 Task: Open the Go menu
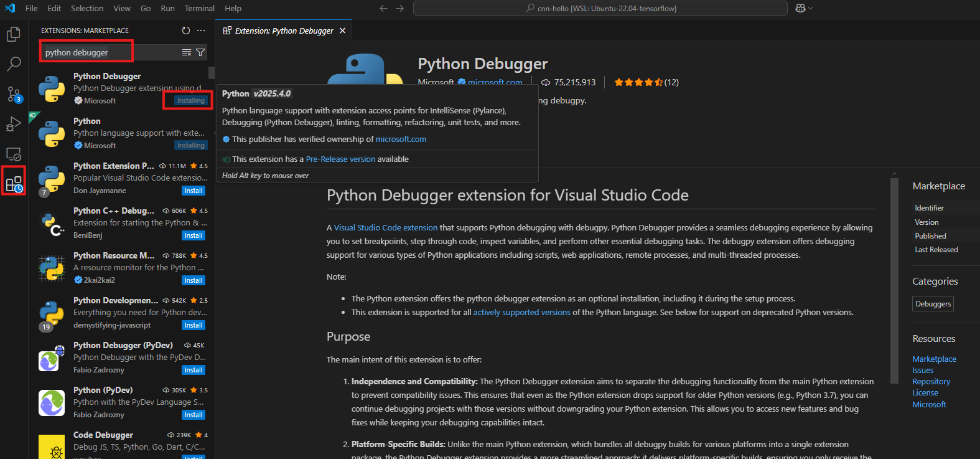click(x=146, y=9)
